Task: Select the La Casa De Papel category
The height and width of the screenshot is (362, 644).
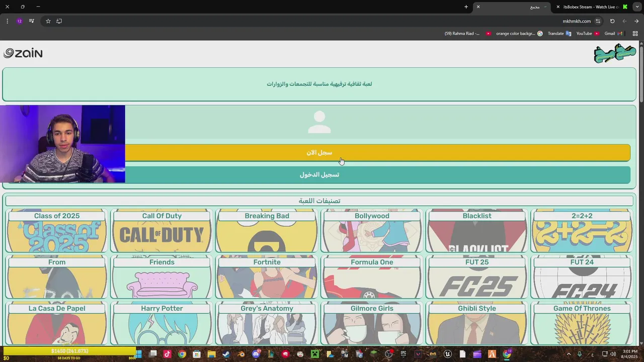Action: click(57, 323)
